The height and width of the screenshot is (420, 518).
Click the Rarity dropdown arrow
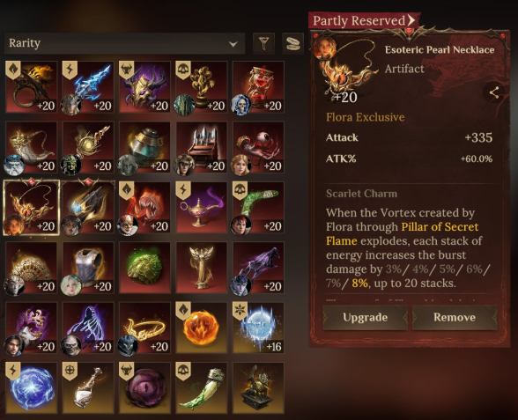click(x=233, y=44)
